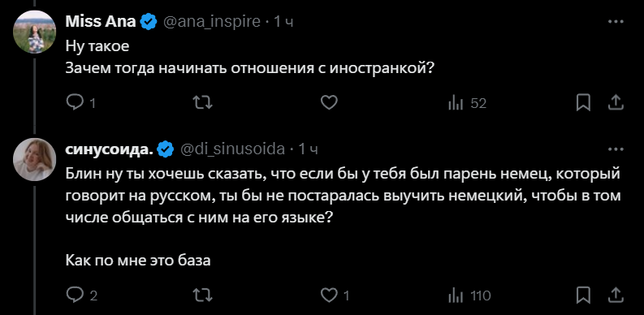Open синусоида's tweet text beginning 'Блин ну ты'
Image resolution: width=644 pixels, height=315 pixels.
click(343, 196)
